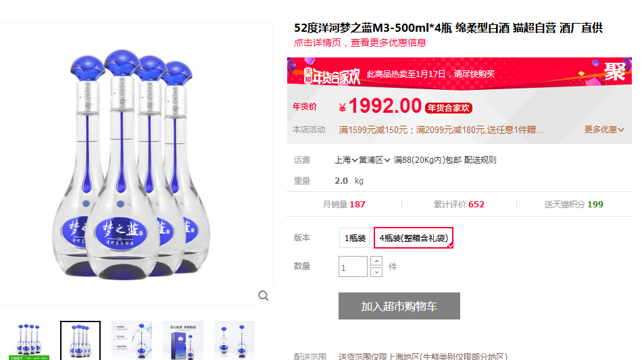The image size is (644, 360).
Task: Select the 4瓶装(整箱含礼袋) version option
Action: click(x=414, y=238)
